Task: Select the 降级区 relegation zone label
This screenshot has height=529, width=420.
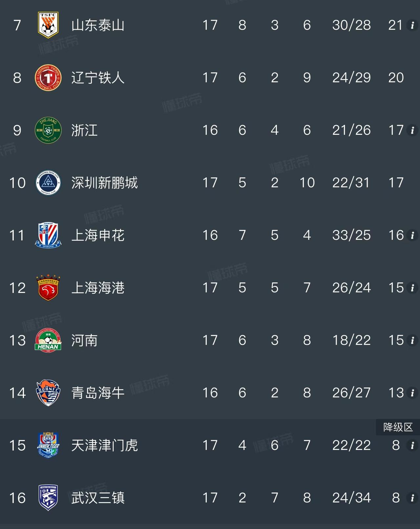Action: (x=398, y=427)
